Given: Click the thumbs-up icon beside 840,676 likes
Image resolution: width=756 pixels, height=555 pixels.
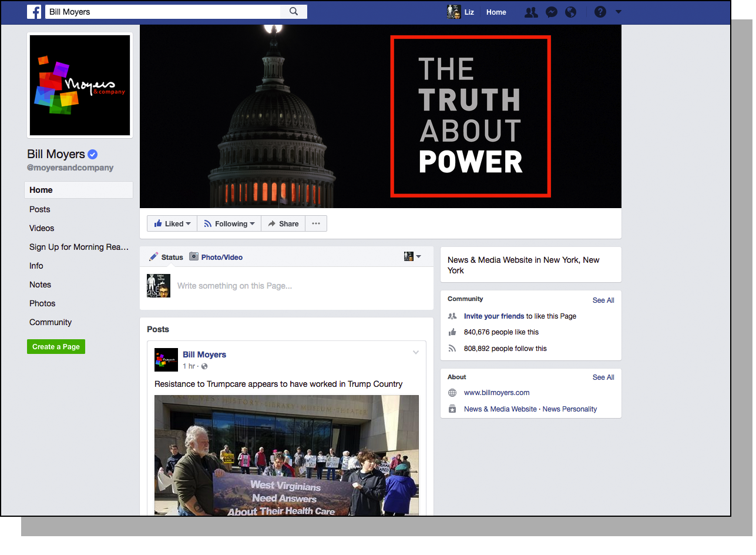Looking at the screenshot, I should point(452,332).
